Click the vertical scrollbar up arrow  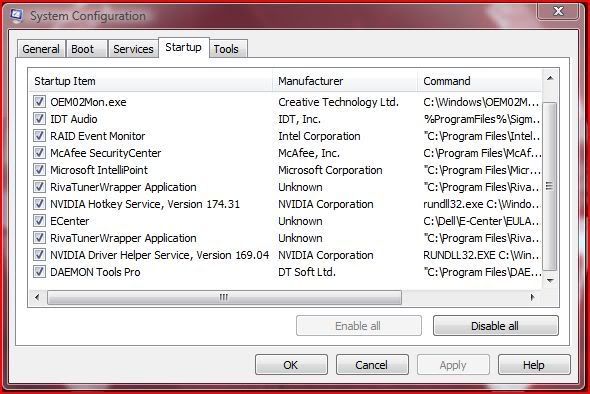coord(550,78)
